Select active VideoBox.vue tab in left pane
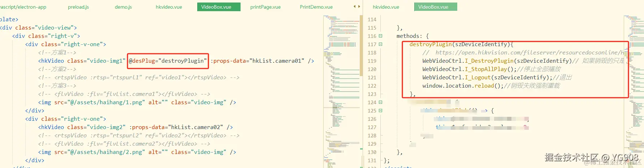The width and height of the screenshot is (644, 168). coord(219,7)
